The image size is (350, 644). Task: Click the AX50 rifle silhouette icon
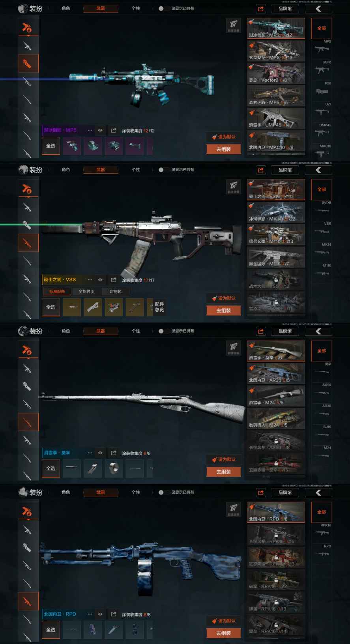322,393
